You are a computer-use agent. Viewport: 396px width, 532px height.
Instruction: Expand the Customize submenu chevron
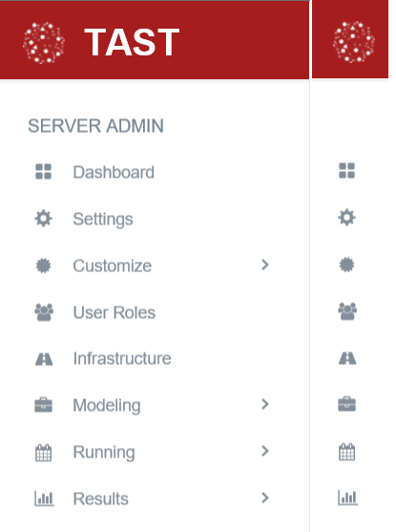tap(265, 265)
